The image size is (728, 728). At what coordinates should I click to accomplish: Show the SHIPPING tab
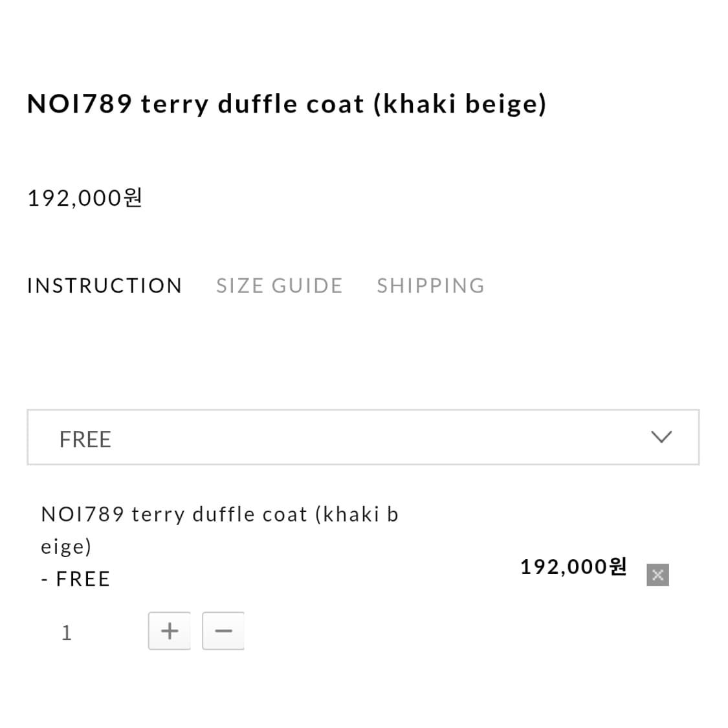click(x=430, y=285)
